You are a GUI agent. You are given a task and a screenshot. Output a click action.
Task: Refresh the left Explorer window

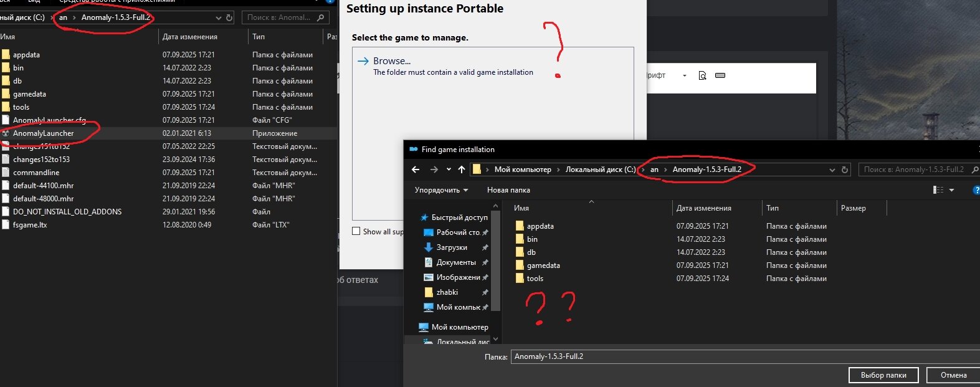229,17
